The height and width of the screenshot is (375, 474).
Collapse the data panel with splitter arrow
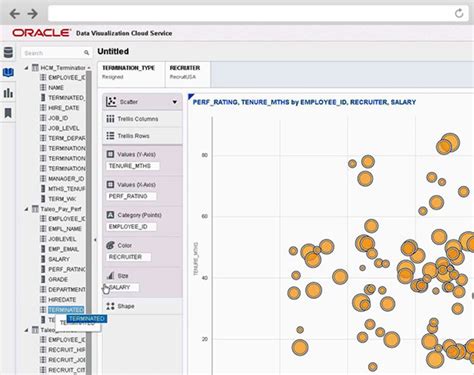[x=95, y=240]
